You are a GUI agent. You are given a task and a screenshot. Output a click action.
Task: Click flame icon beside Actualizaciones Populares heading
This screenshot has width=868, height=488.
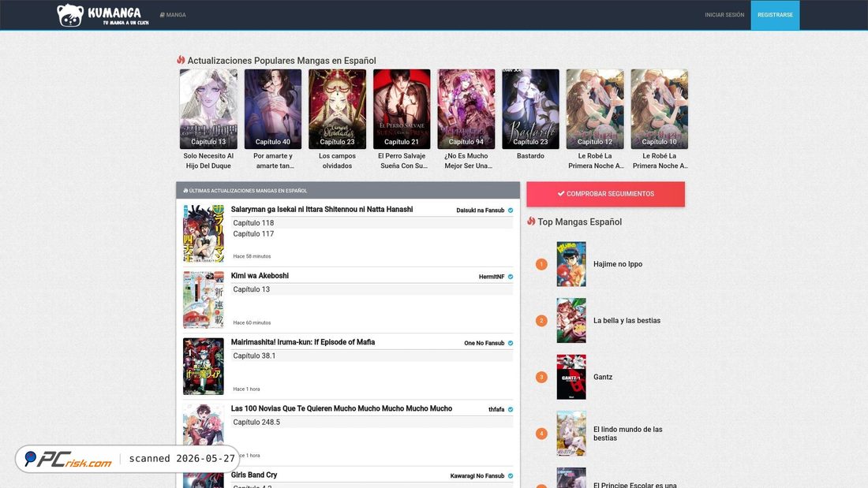coord(181,60)
